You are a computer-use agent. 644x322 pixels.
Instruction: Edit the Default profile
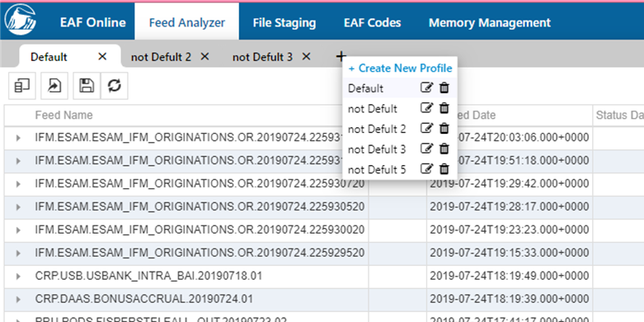tap(427, 88)
